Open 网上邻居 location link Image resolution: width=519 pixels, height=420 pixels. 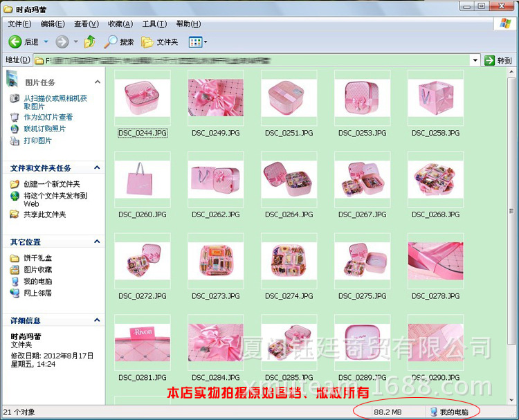coord(38,293)
